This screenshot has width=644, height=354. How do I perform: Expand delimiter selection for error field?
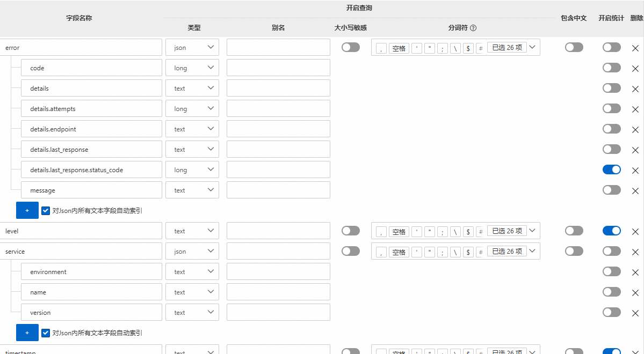pos(532,47)
